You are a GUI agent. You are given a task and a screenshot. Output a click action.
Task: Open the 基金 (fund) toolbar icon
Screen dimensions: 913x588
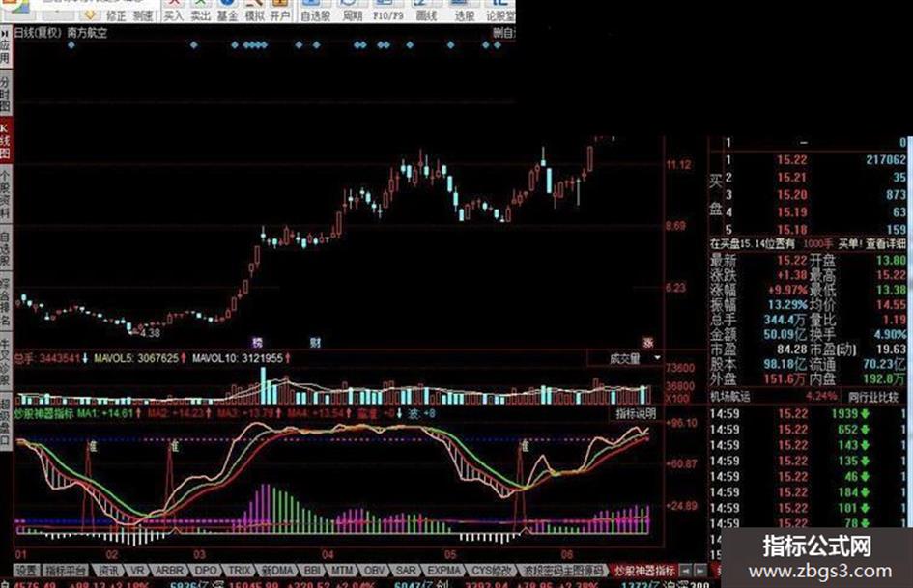click(x=227, y=11)
